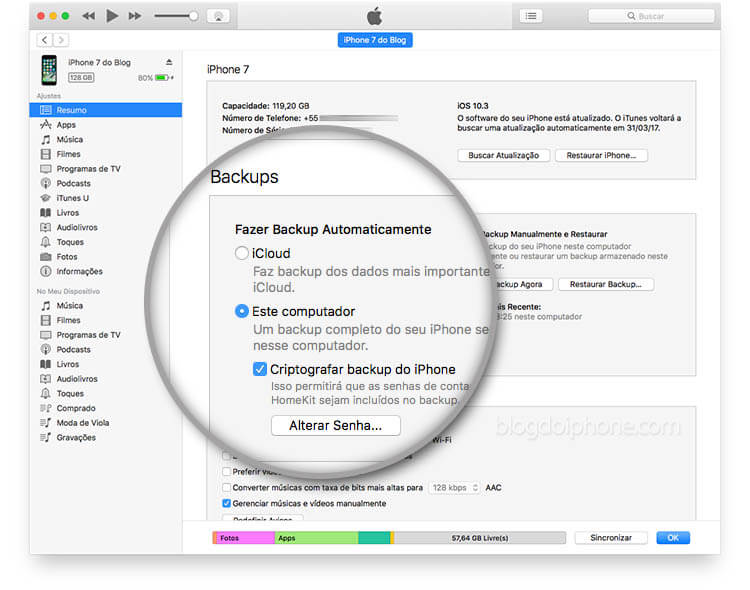750x590 pixels.
Task: Click the Restaurar Backup button
Action: [x=606, y=284]
